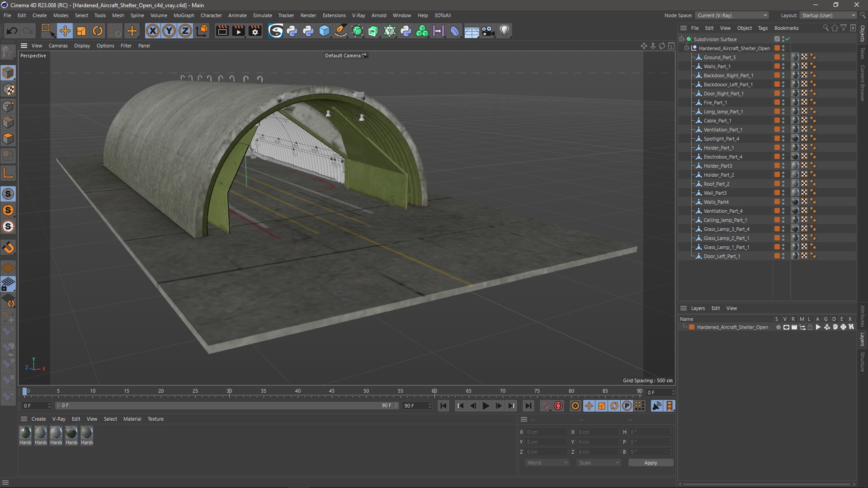
Task: Open the viewport Display menu
Action: coord(82,46)
